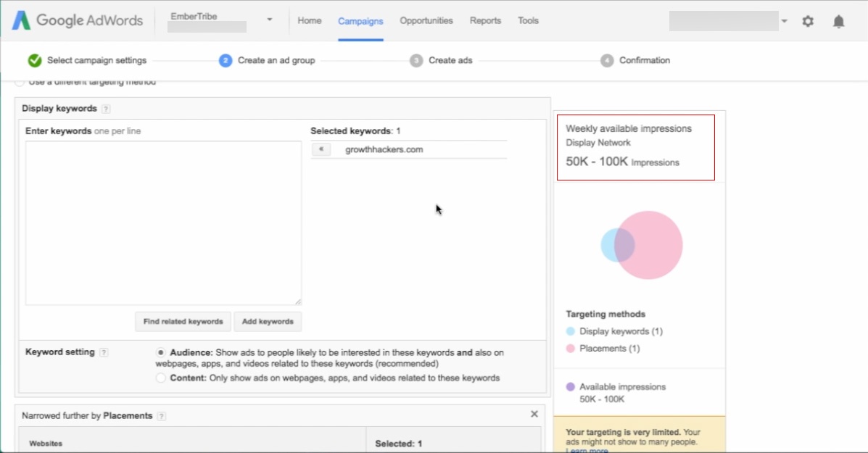Open the user account dropdown arrow

click(784, 21)
